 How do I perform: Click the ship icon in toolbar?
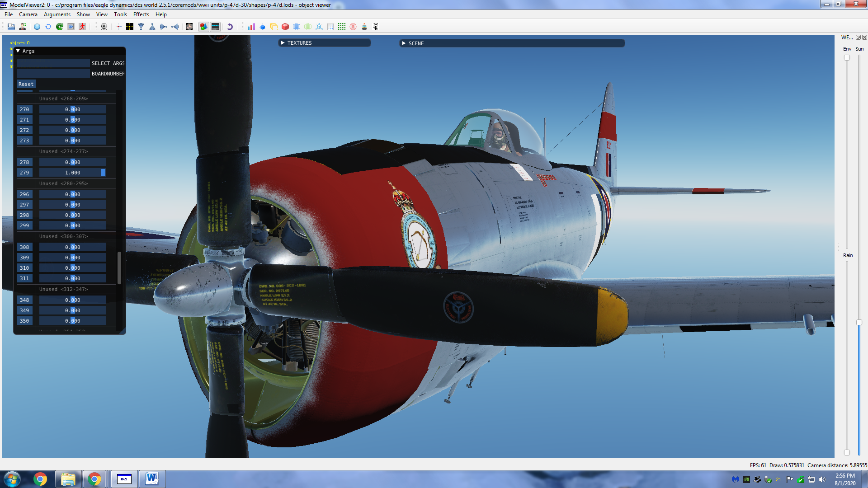(364, 27)
